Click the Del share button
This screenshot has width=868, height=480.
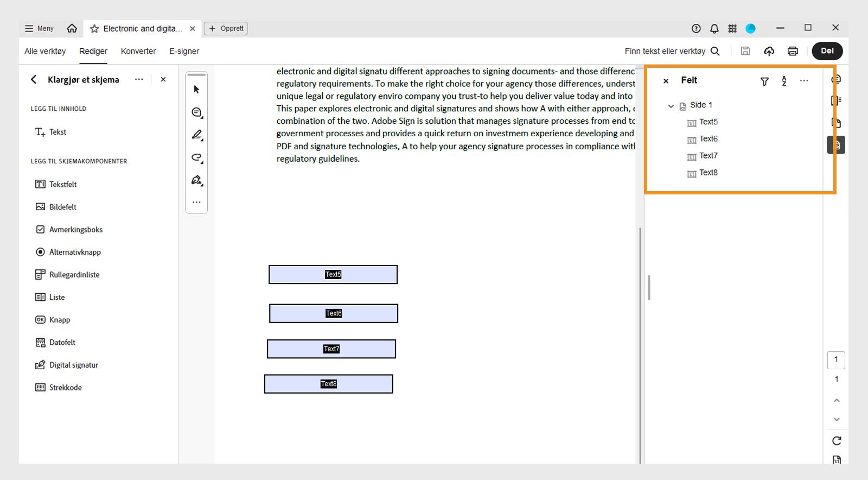tap(827, 51)
